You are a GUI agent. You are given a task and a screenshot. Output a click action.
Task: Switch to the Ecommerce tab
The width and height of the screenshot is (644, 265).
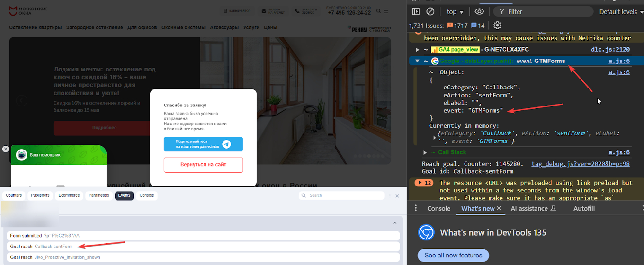(x=69, y=195)
